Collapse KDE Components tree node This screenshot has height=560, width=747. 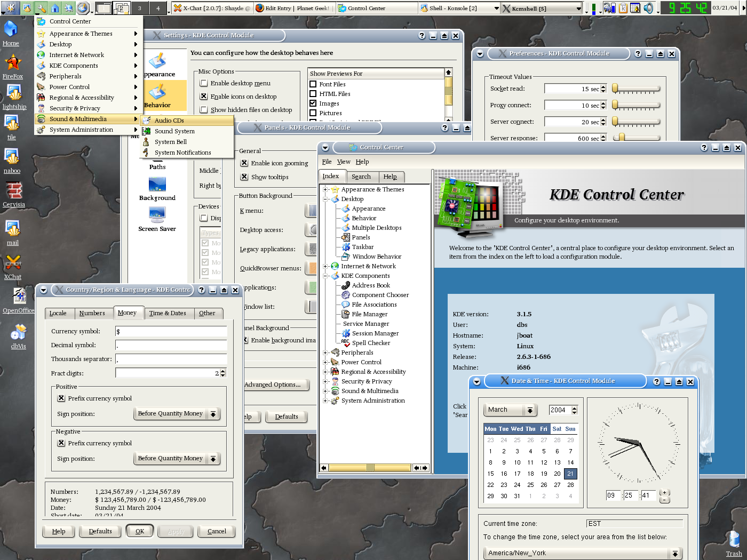tap(325, 276)
